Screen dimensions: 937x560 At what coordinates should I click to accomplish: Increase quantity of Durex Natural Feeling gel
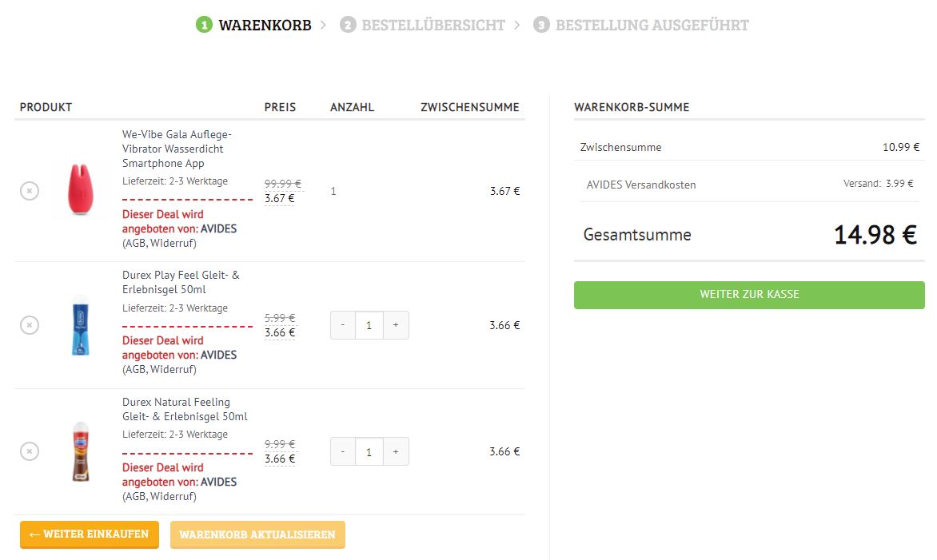[x=396, y=452]
